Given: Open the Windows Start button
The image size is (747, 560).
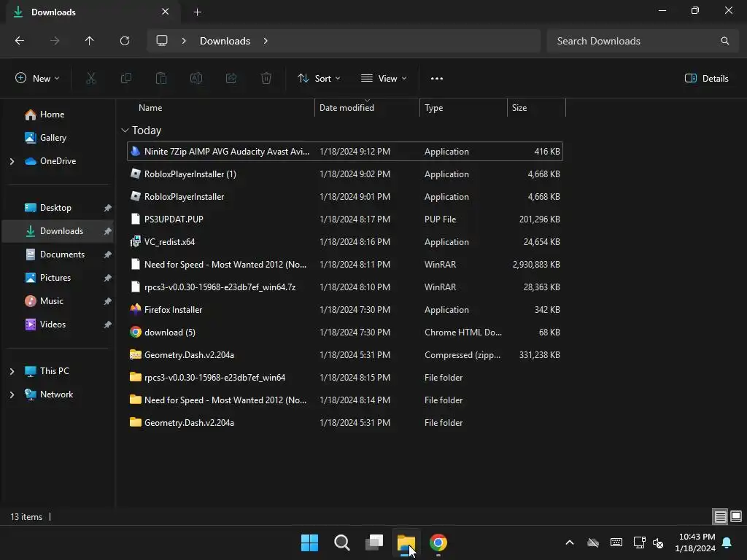Looking at the screenshot, I should click(309, 542).
